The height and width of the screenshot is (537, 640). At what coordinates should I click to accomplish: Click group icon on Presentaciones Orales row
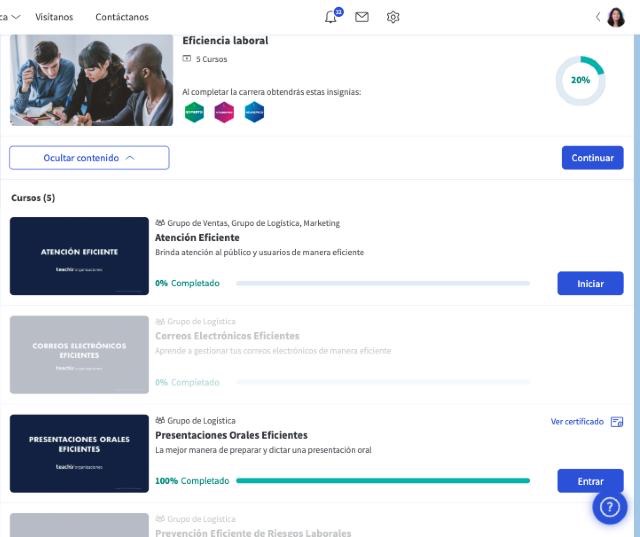click(160, 420)
